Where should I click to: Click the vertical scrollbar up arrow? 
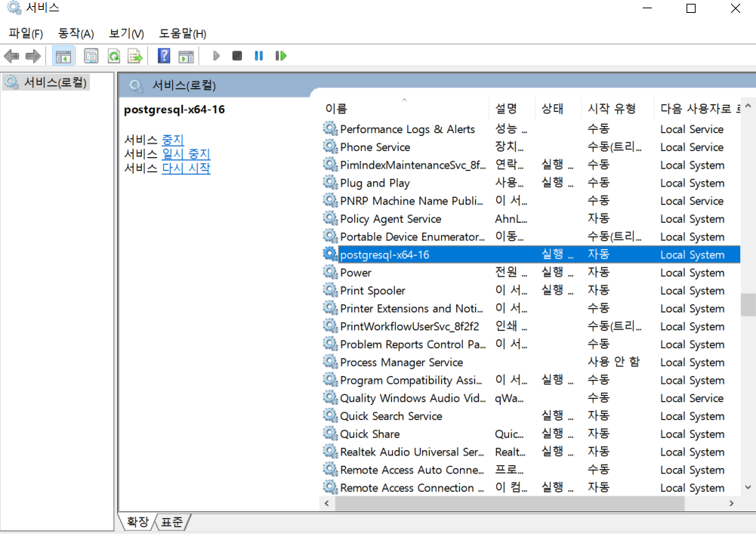[x=748, y=106]
